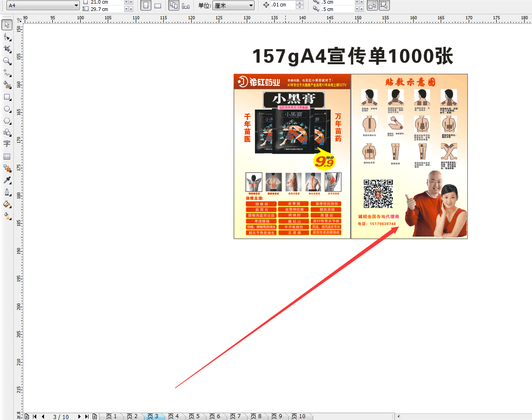Select the Pick tool

coord(7,25)
